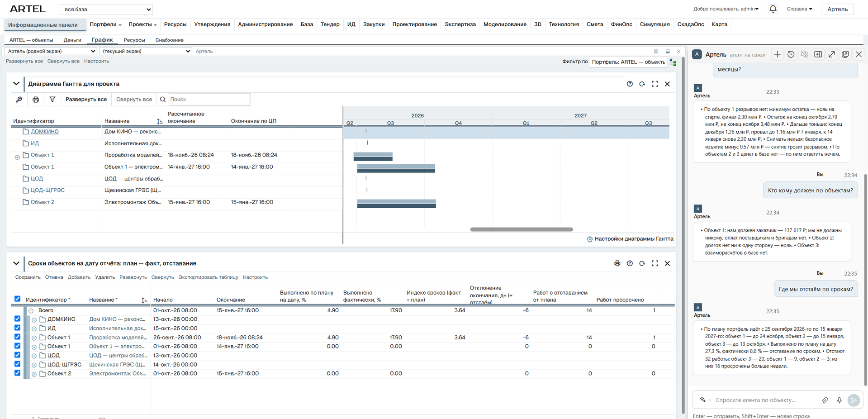The height and width of the screenshot is (419, 868).
Task: Attach a file to the agent message
Action: point(825,400)
